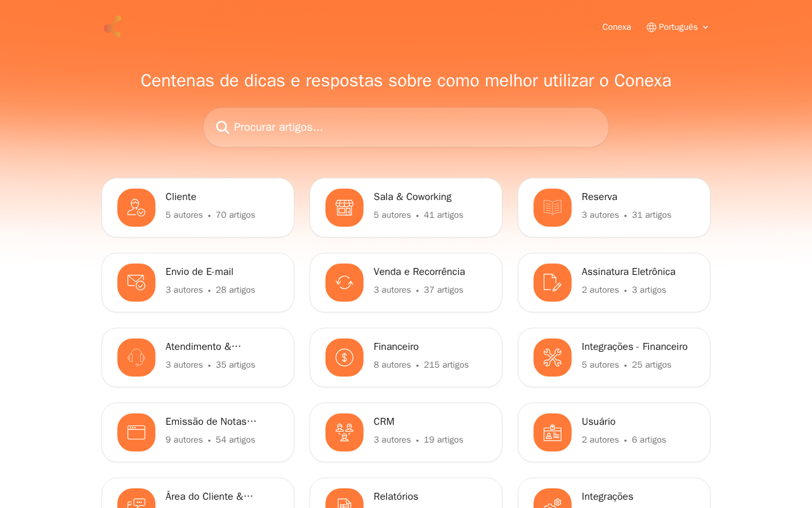812x508 pixels.
Task: Open the CRM collection title
Action: tap(384, 422)
